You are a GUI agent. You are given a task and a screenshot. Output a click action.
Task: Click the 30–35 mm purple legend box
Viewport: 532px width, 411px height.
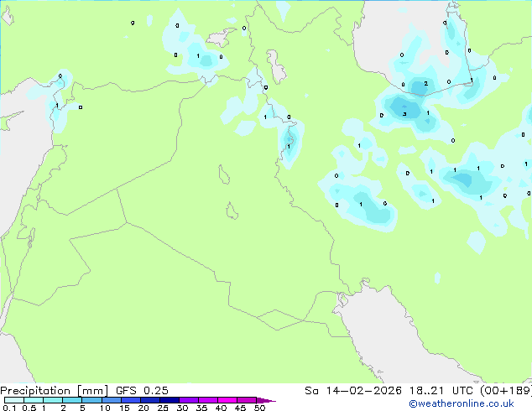pyautogui.click(x=189, y=400)
